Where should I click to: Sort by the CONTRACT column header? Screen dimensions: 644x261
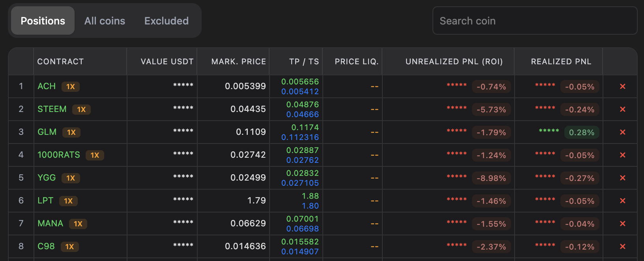tap(60, 62)
